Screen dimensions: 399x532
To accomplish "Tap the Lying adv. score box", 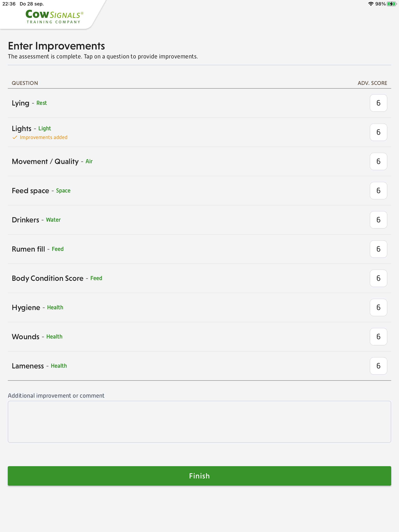I will coord(378,103).
